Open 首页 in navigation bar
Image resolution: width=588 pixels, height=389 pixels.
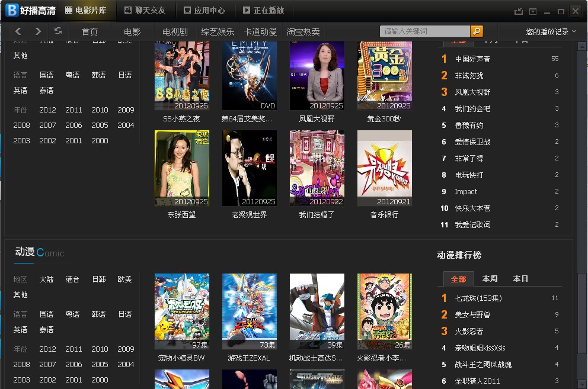[x=90, y=31]
